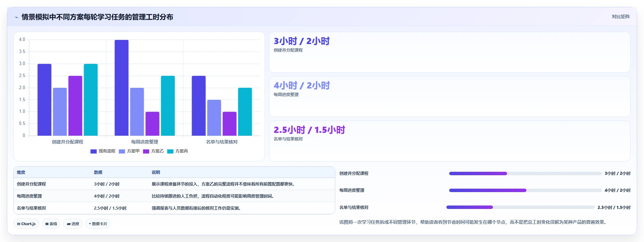Click the 名单与结果核对 progress bar

click(520, 207)
